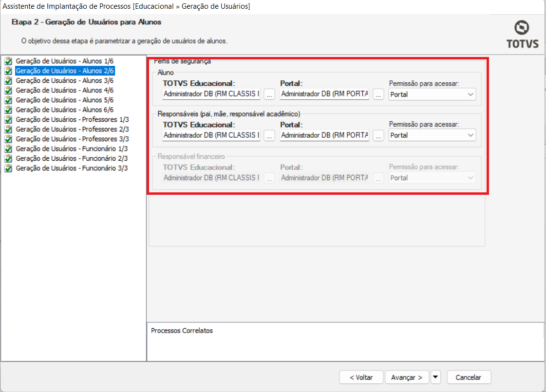Screen dimensions: 546x392
Task: Click check icon beside Professores 1/3 step
Action: coord(8,120)
